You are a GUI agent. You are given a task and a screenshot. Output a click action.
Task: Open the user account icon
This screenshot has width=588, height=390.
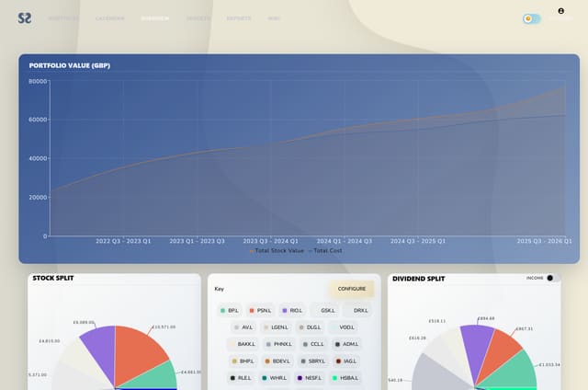pos(561,11)
